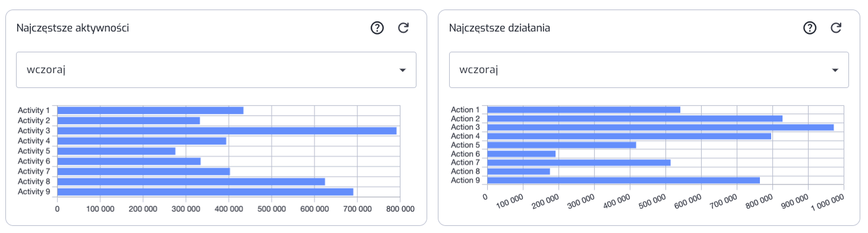
Task: Click the Action 6 bar
Action: point(522,154)
